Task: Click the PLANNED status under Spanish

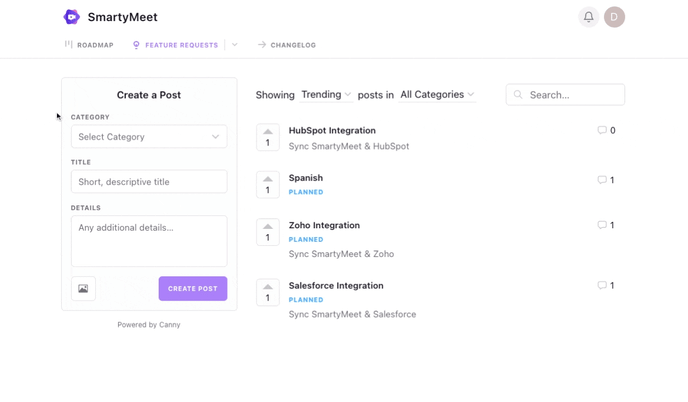Action: [x=306, y=192]
